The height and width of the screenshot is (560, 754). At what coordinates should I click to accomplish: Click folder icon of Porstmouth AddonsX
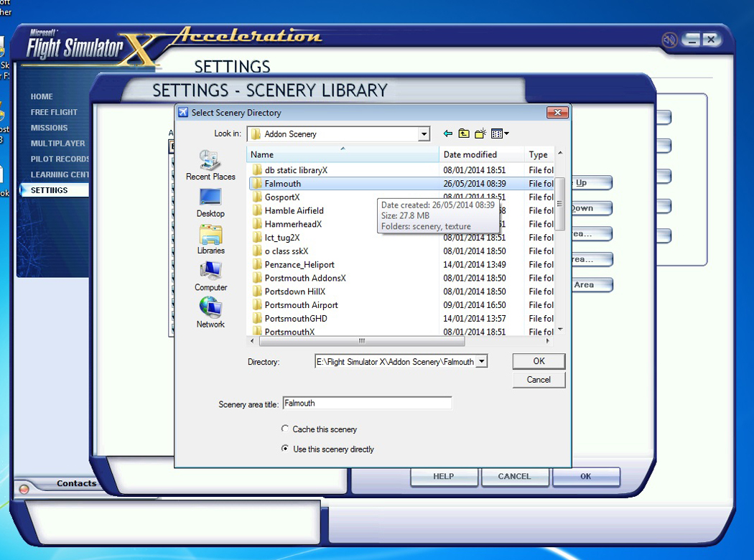[x=257, y=277]
